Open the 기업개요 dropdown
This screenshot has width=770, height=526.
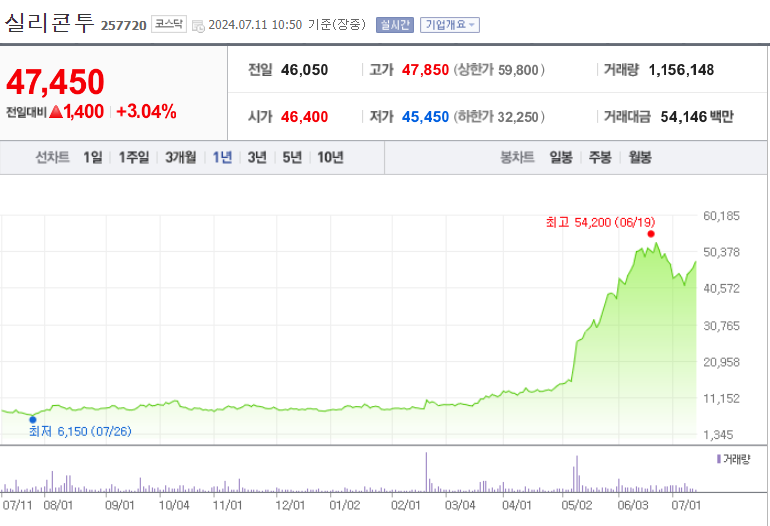450,25
